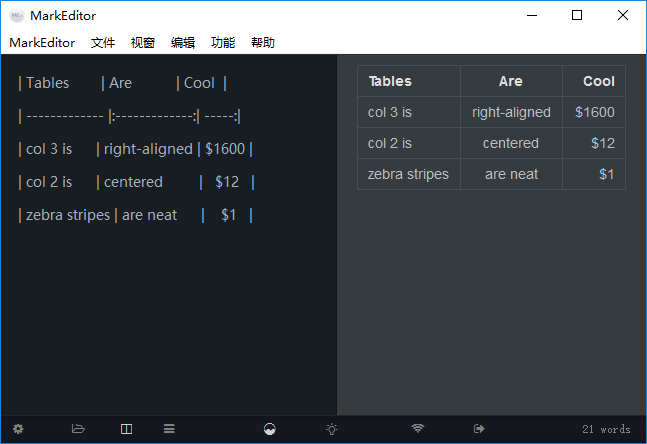This screenshot has width=647, height=444.
Task: Click the list lines icon in bottom bar
Action: 169,429
